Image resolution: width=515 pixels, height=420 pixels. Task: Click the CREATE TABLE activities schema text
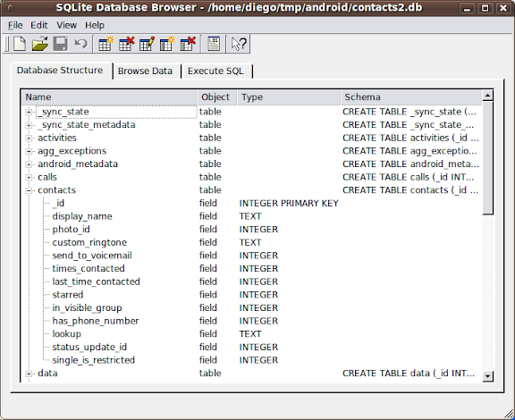[410, 138]
